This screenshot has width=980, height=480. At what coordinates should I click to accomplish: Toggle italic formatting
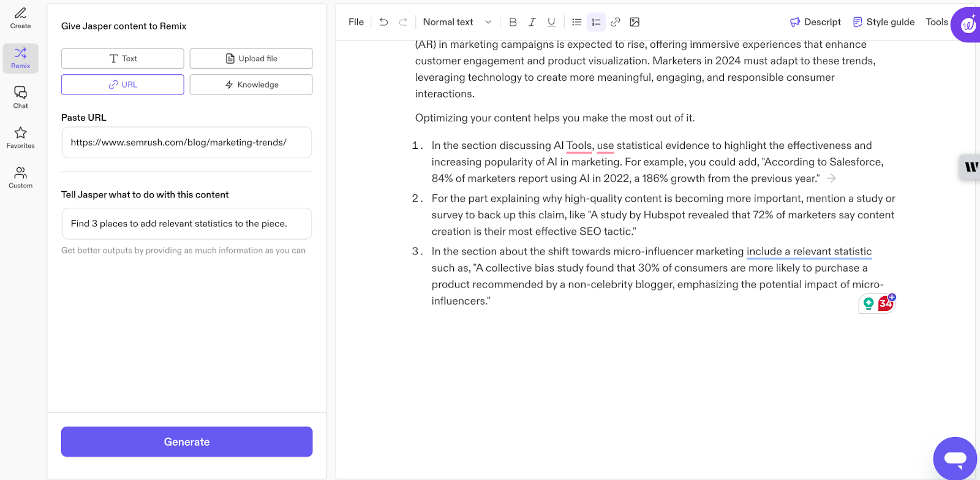(x=532, y=22)
